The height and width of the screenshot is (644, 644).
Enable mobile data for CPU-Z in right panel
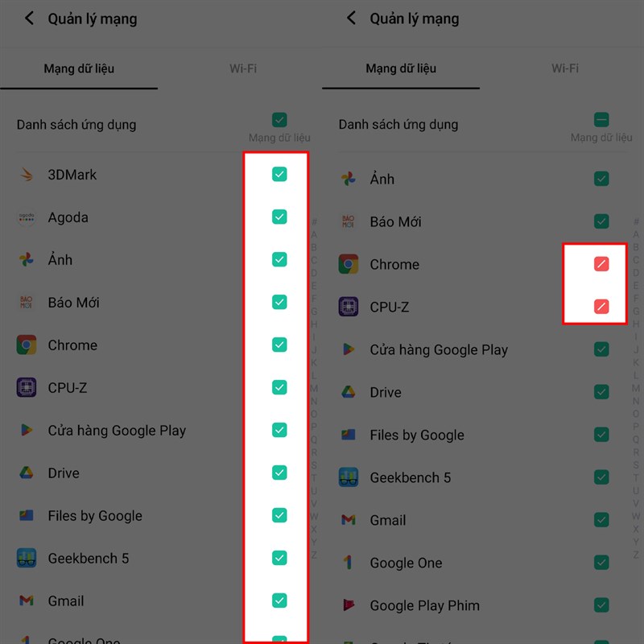[601, 307]
